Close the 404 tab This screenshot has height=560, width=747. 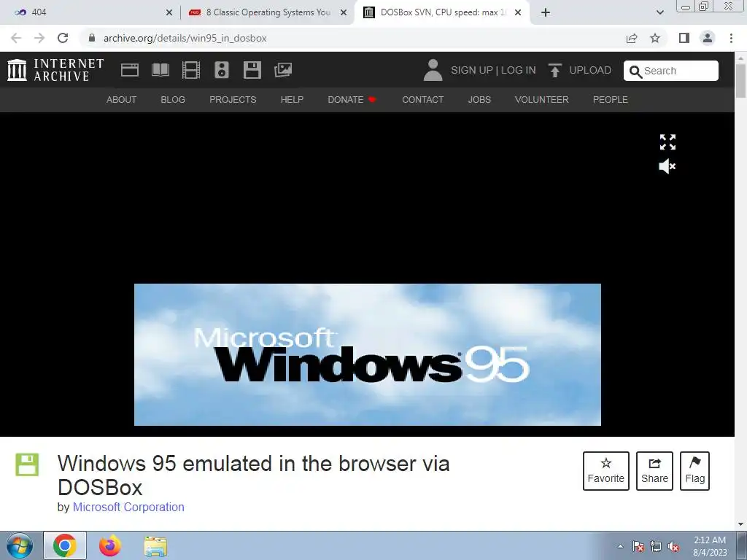169,12
